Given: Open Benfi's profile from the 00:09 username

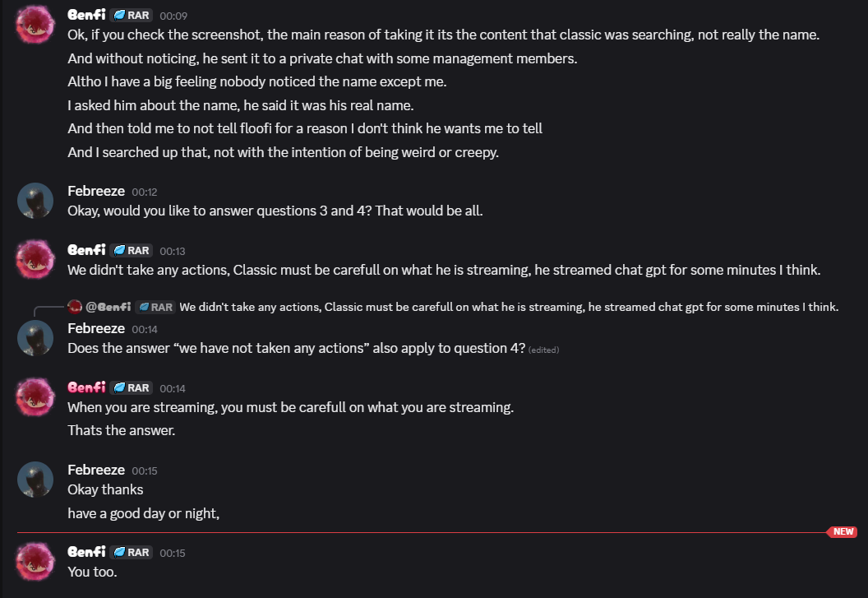Looking at the screenshot, I should coord(86,15).
